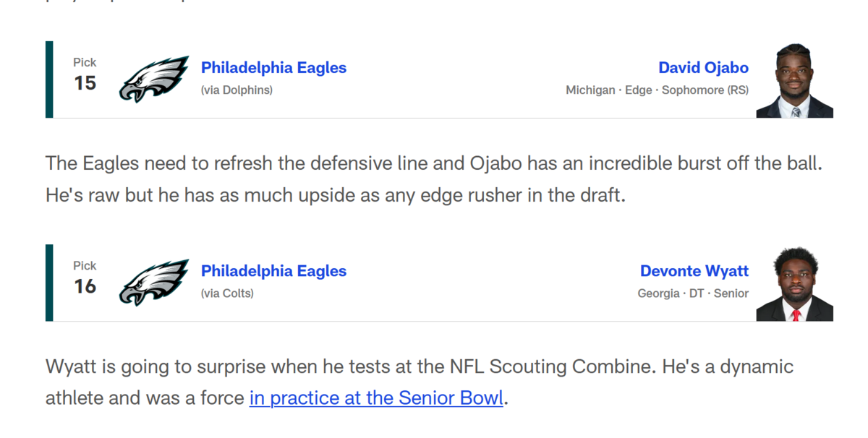Click the teal color bar beside pick 16
868x438 pixels.
point(49,283)
